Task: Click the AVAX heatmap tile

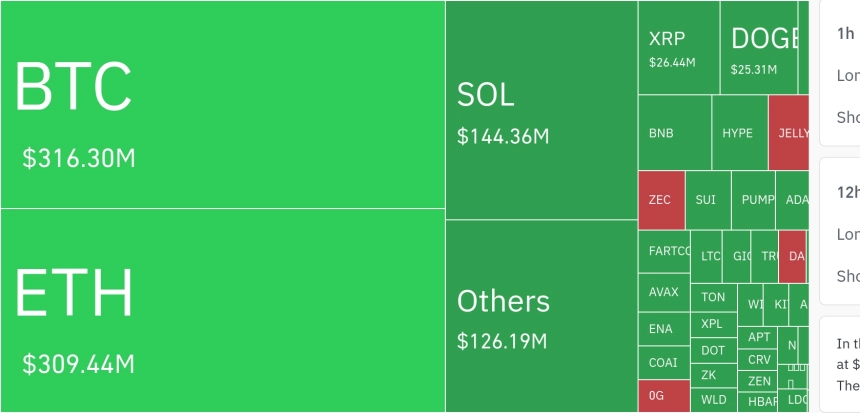Action: [664, 293]
